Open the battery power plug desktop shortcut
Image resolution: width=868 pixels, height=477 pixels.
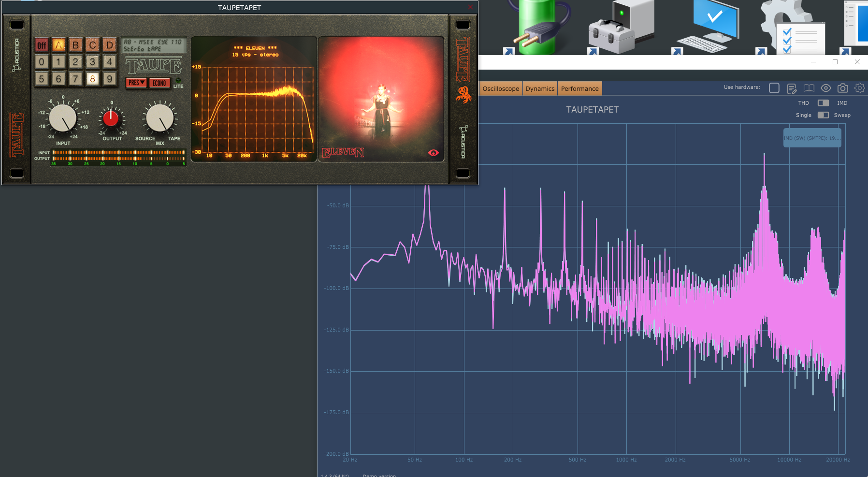click(536, 27)
